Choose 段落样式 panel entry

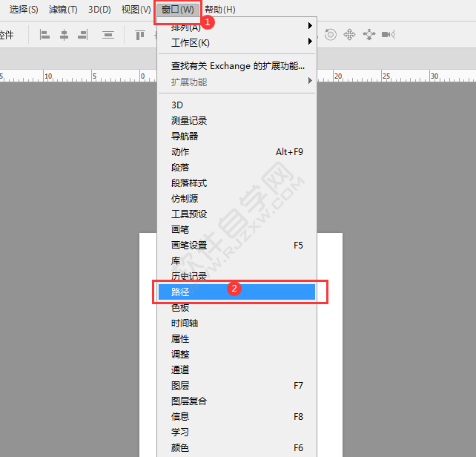pos(237,183)
